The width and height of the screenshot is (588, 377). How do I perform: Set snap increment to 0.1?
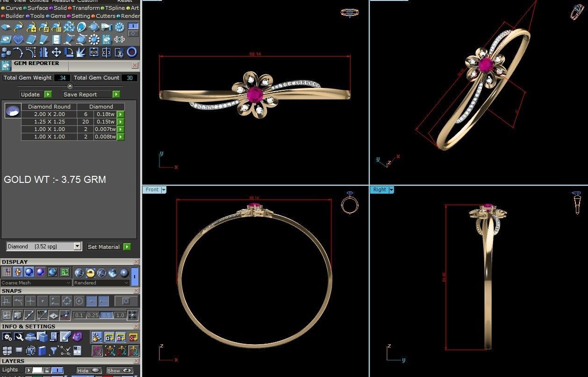click(x=79, y=315)
